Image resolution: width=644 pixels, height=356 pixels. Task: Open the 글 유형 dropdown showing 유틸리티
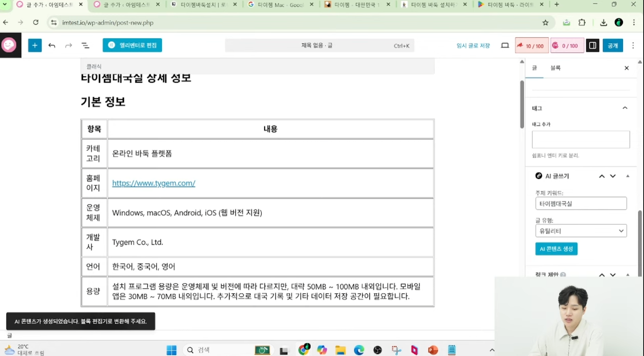(x=581, y=231)
